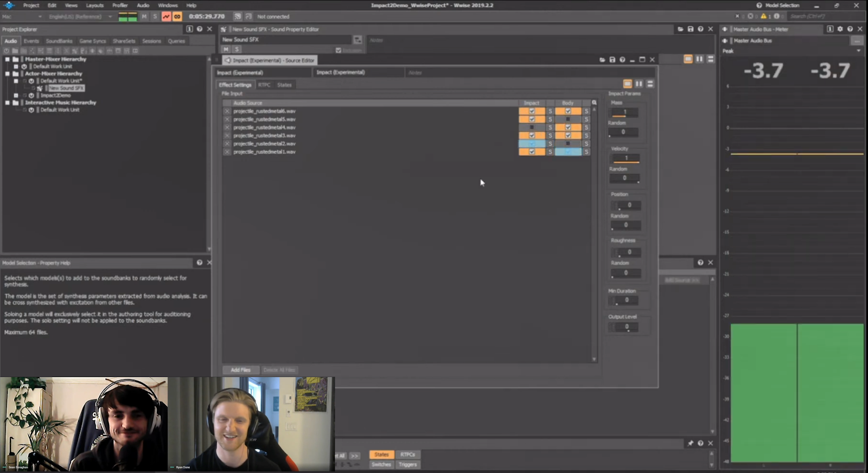Remove projectile_rustedmetal3.wav using its X icon
Viewport: 868px width, 473px height.
click(x=227, y=136)
